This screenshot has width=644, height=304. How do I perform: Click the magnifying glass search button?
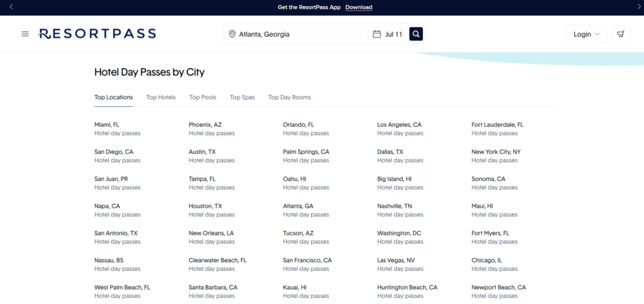[416, 34]
